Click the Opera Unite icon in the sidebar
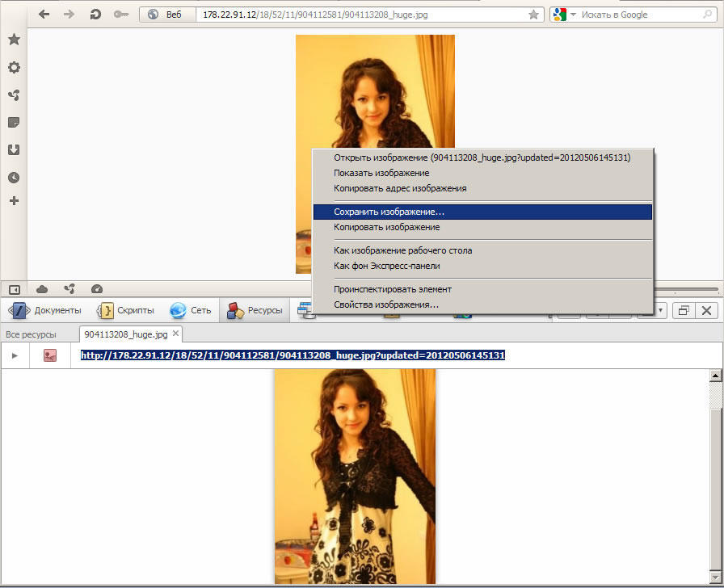The width and height of the screenshot is (724, 588). (14, 95)
